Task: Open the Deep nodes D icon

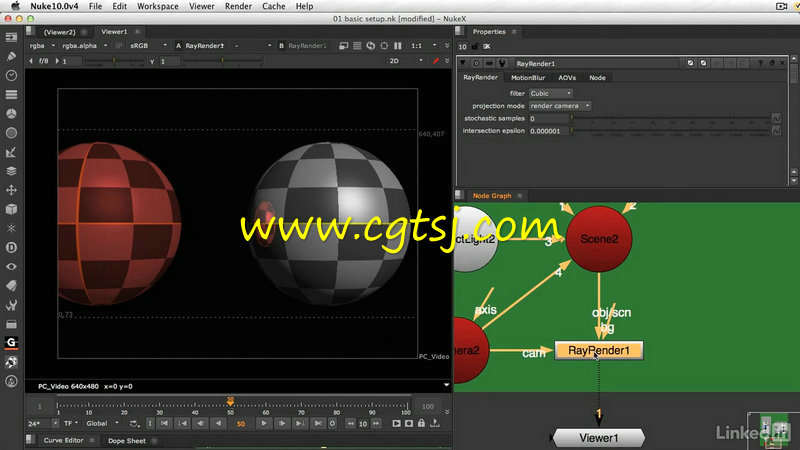Action: [x=11, y=247]
